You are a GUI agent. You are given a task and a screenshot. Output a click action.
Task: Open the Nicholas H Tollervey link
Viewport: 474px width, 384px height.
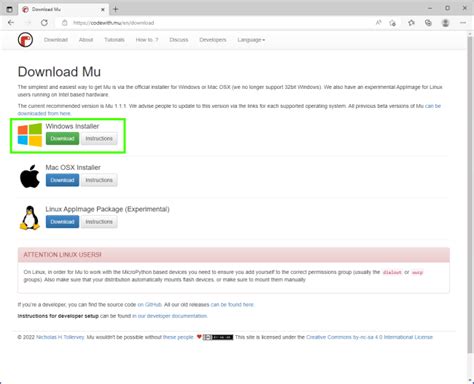point(60,337)
